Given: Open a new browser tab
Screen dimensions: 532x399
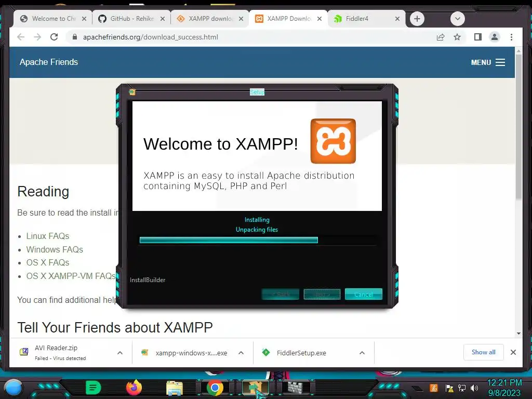Looking at the screenshot, I should click(417, 19).
